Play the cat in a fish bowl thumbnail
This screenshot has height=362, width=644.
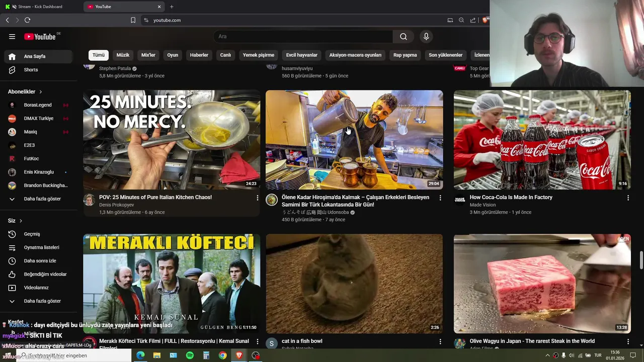(x=354, y=284)
